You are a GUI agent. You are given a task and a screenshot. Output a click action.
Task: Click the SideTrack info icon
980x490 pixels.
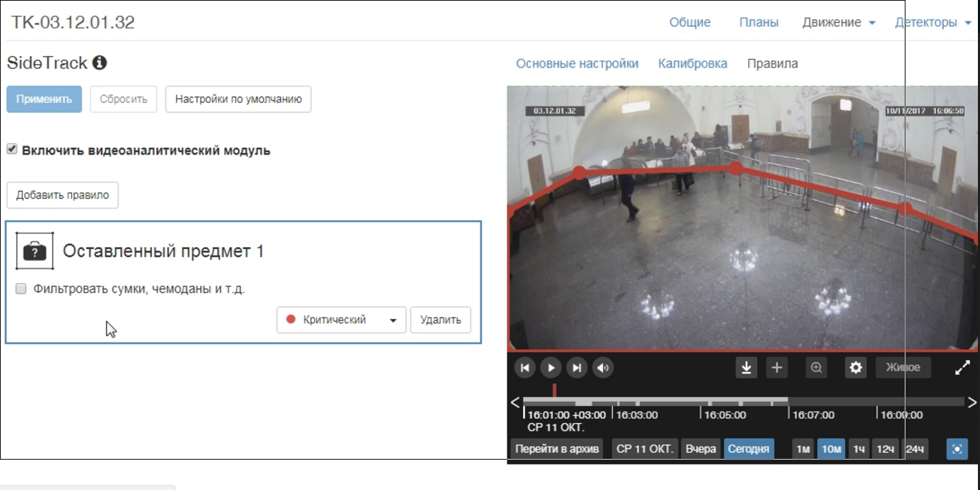point(99,63)
